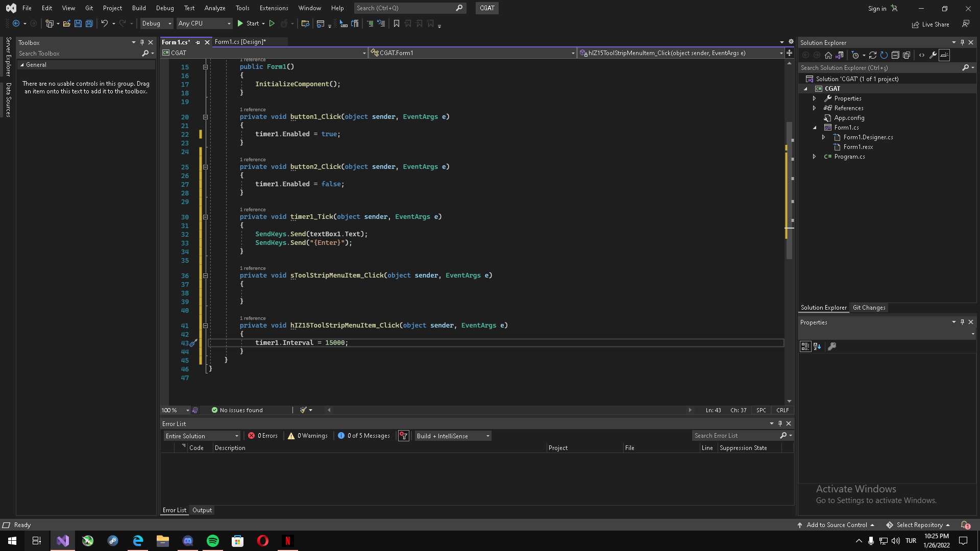The height and width of the screenshot is (551, 980).
Task: Click Live Share button
Action: [930, 24]
